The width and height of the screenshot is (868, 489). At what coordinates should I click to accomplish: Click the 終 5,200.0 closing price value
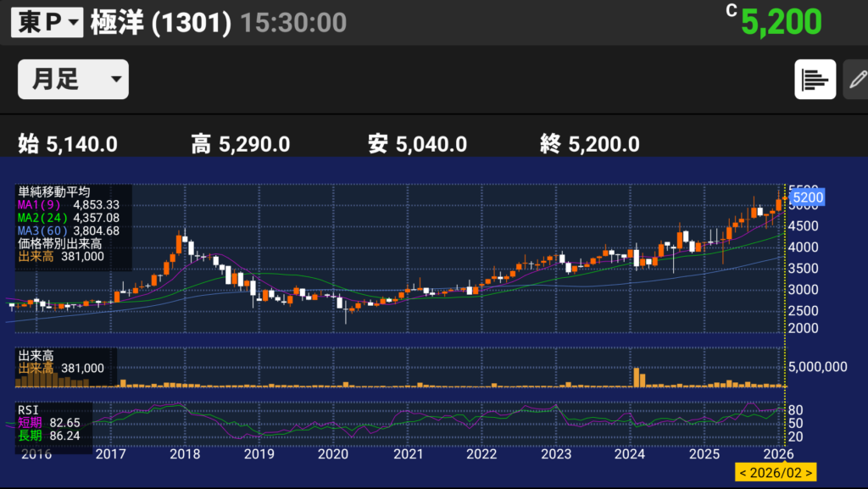(x=590, y=144)
